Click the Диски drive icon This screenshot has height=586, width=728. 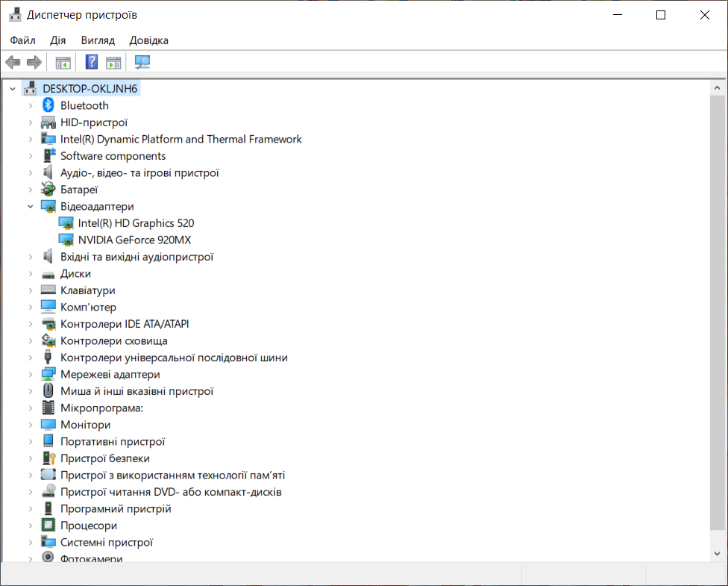pos(48,274)
